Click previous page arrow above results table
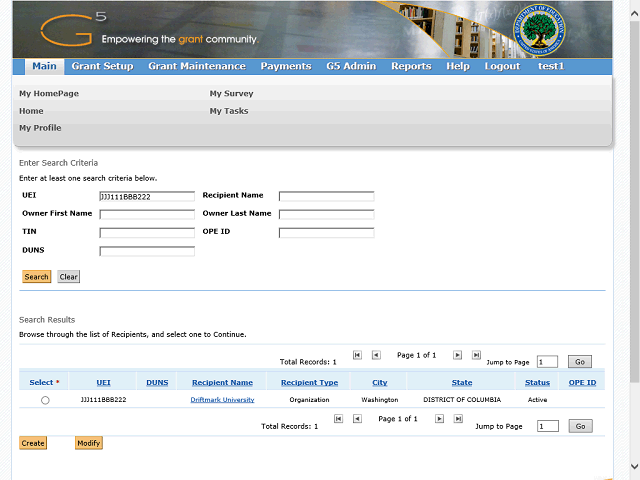The height and width of the screenshot is (480, 640). point(376,355)
